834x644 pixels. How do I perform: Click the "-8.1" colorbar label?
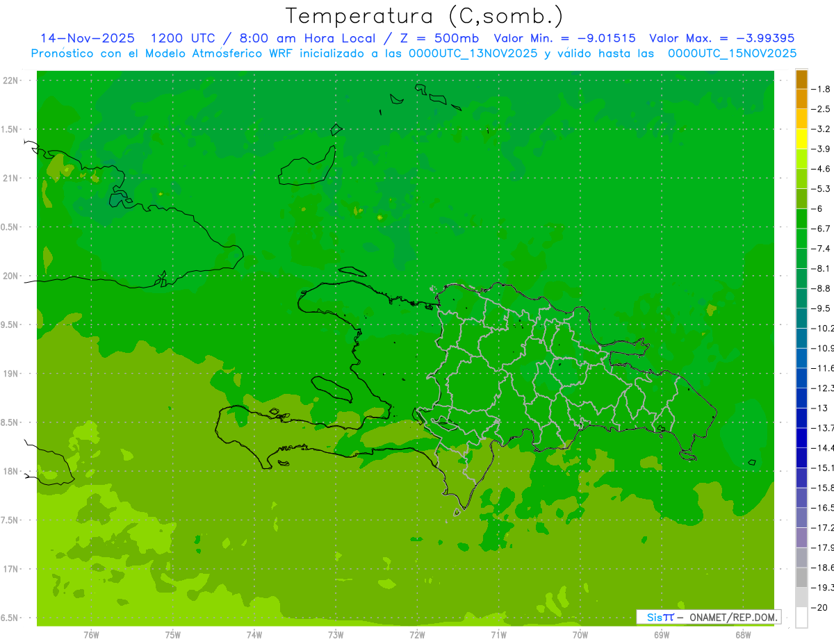[x=821, y=268]
